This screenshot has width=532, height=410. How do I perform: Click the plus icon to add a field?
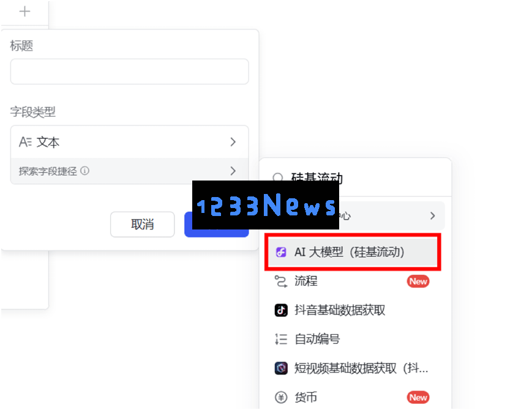tap(24, 12)
